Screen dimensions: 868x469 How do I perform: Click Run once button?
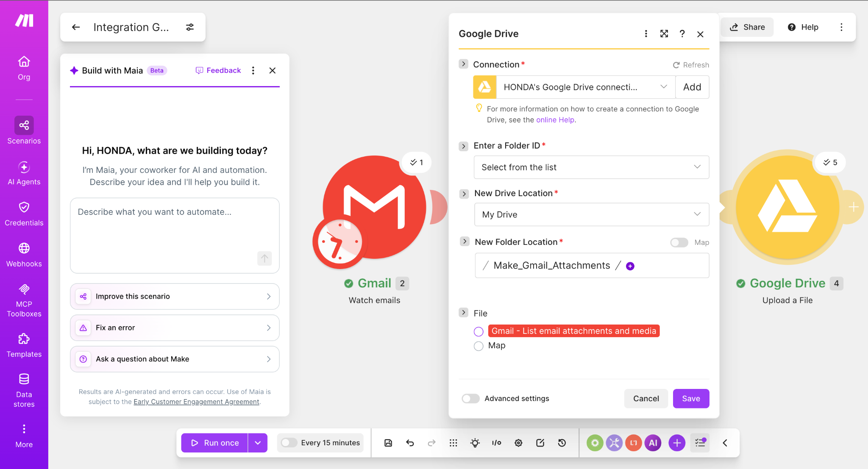click(x=214, y=443)
